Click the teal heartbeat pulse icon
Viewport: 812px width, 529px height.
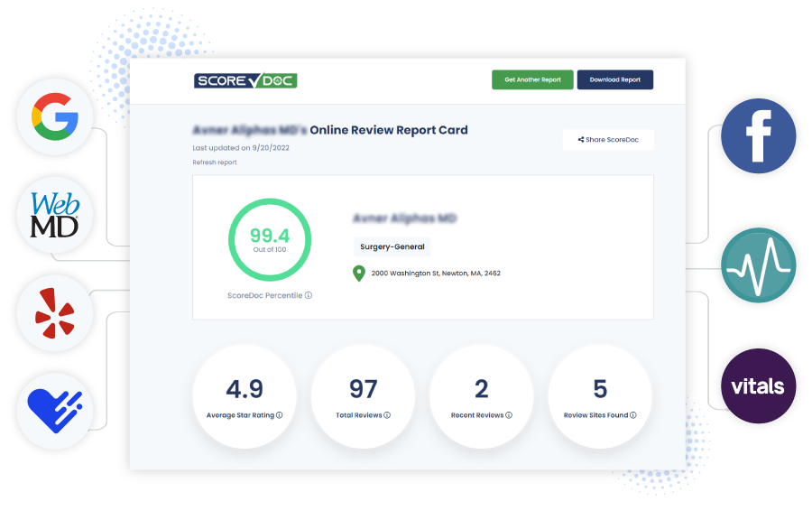[x=758, y=265]
